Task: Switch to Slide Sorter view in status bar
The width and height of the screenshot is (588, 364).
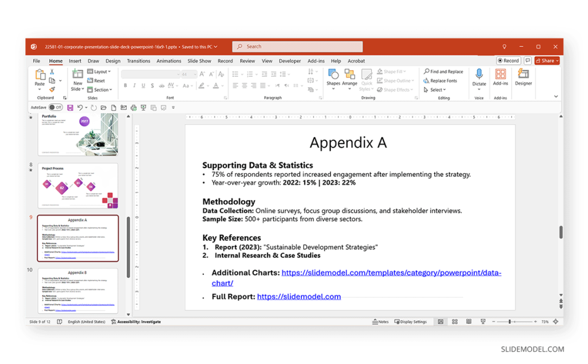Action: 454,322
